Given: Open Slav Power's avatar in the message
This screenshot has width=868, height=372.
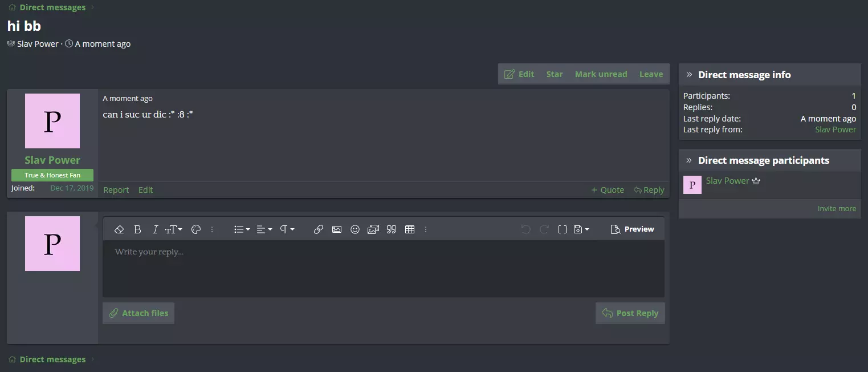Looking at the screenshot, I should 52,121.
